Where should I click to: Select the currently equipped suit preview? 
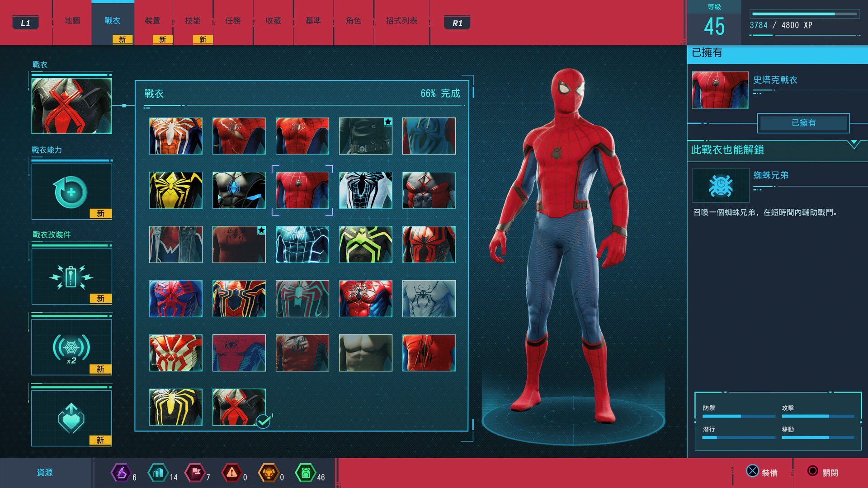click(71, 106)
